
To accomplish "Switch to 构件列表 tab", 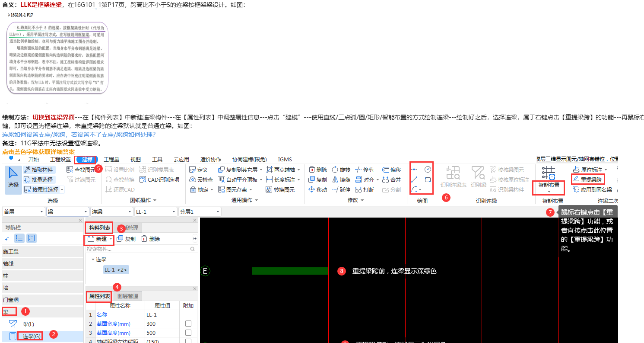I will [99, 228].
